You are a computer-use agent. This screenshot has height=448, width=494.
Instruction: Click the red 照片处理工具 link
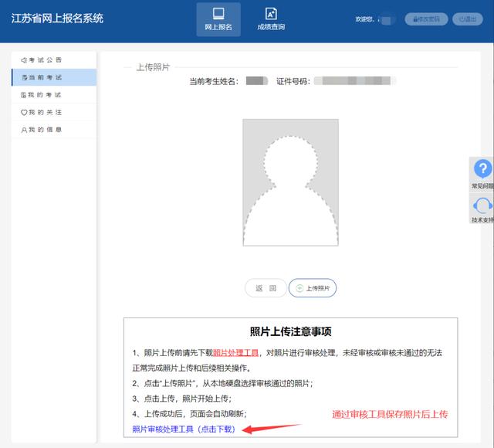[x=235, y=352]
